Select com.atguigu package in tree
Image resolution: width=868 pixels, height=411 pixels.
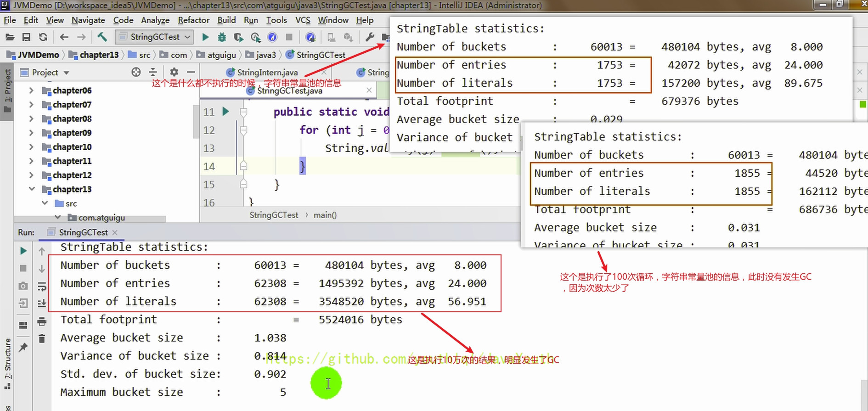click(x=101, y=218)
